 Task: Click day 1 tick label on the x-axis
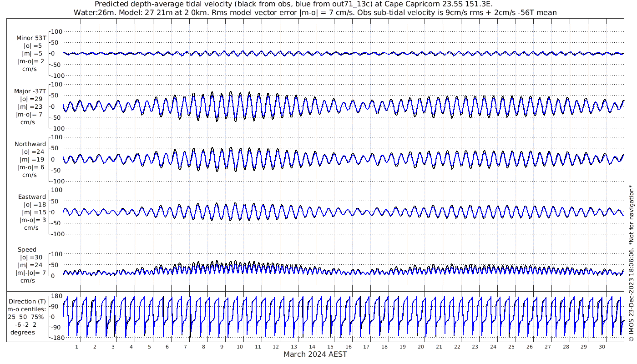click(x=76, y=347)
